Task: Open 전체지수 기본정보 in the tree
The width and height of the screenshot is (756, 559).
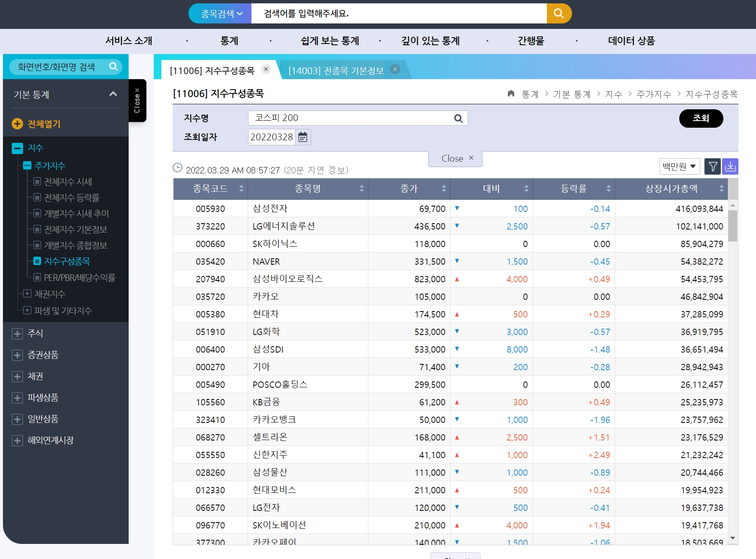Action: (75, 229)
